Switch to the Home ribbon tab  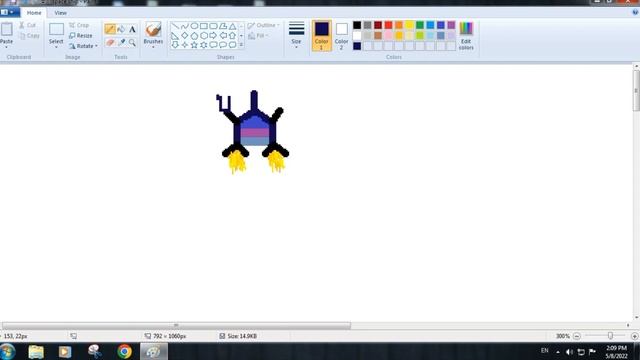coord(34,13)
